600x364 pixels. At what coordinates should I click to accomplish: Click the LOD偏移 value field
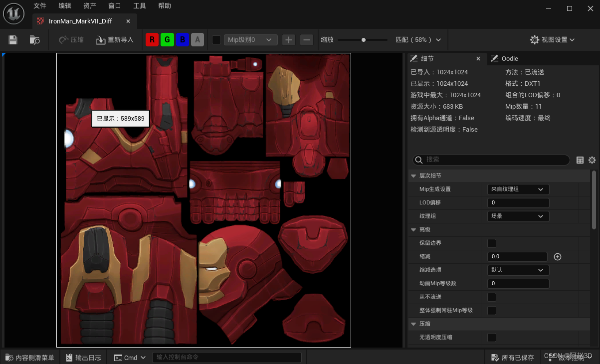pos(518,203)
